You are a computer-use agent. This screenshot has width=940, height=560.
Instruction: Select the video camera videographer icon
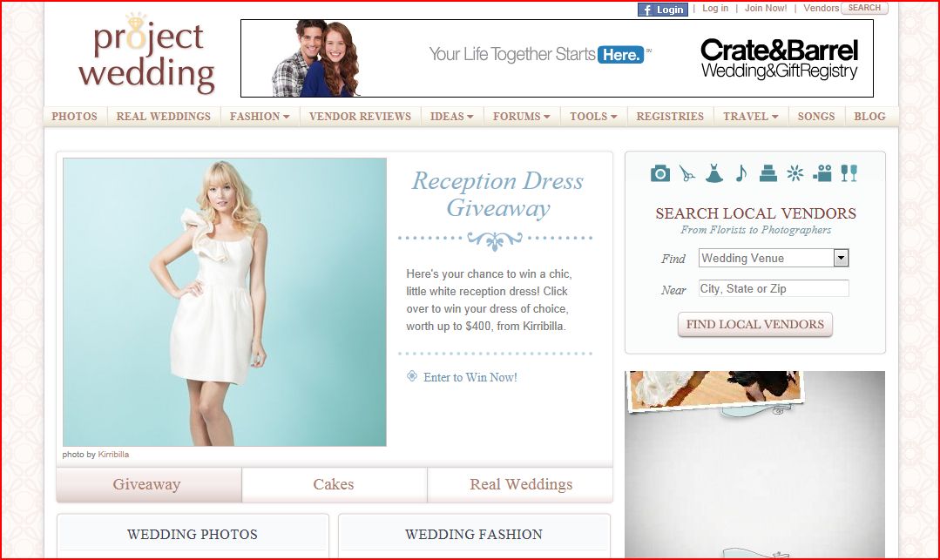coord(822,173)
